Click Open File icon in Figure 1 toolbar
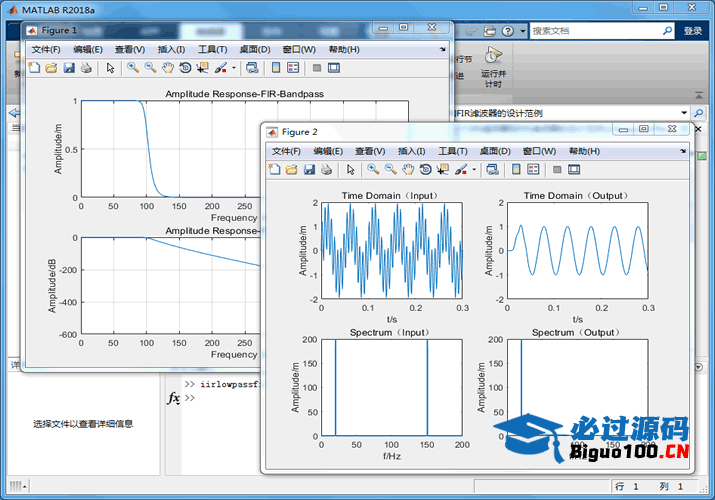The width and height of the screenshot is (715, 500). [51, 68]
